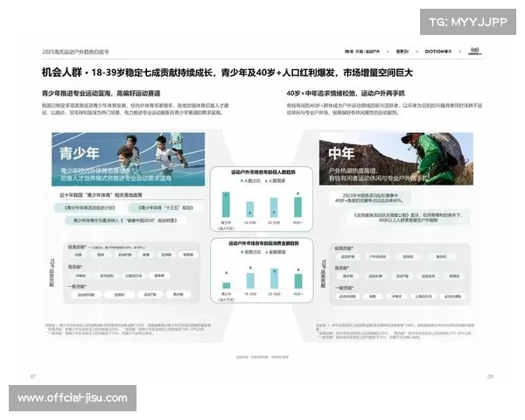This screenshot has height=420, width=525.
Task: Click the page number 07
Action: [33, 376]
